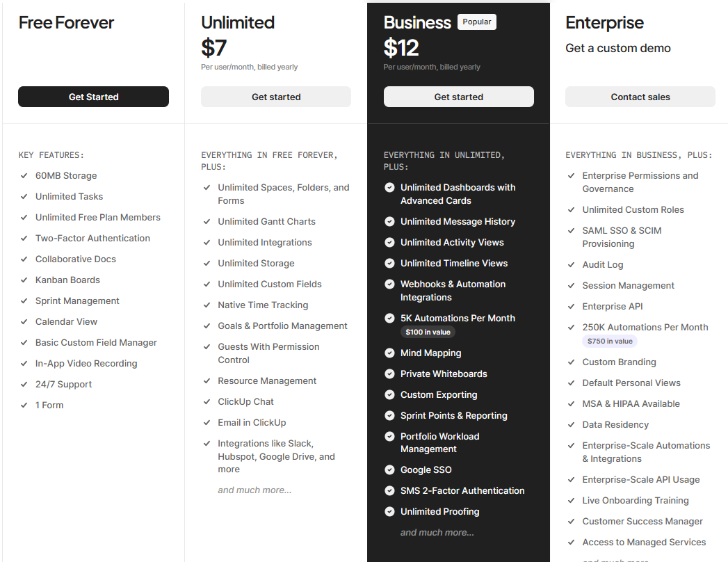The image size is (728, 562).
Task: Click circled check beside Unlimited Timeline Views
Action: tap(389, 264)
